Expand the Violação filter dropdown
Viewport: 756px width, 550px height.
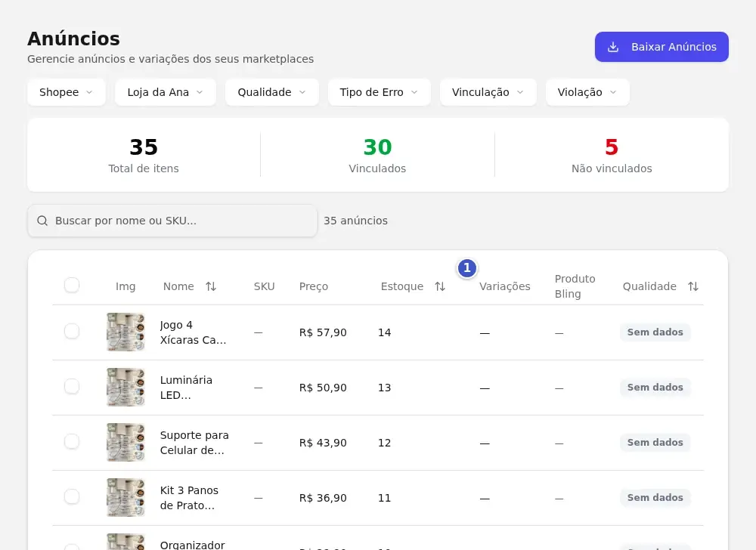[x=587, y=92]
